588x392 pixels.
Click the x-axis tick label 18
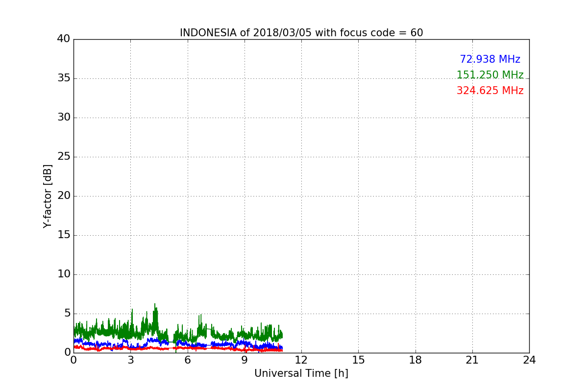pos(416,360)
